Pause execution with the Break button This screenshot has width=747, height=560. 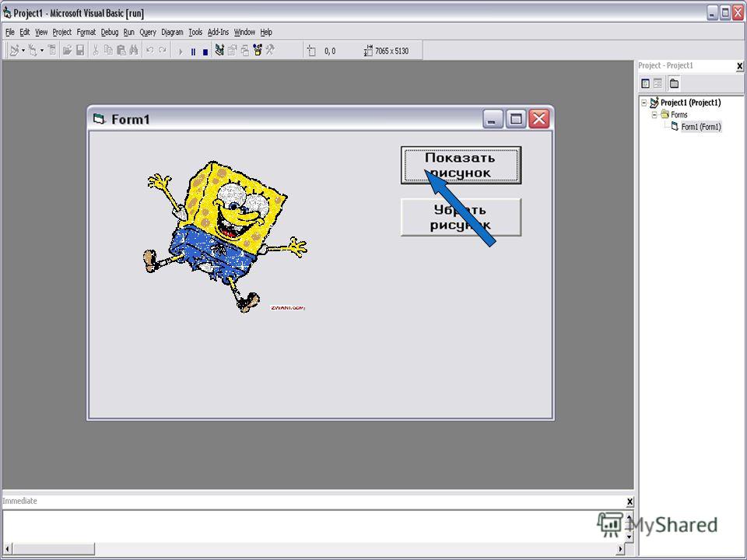193,51
